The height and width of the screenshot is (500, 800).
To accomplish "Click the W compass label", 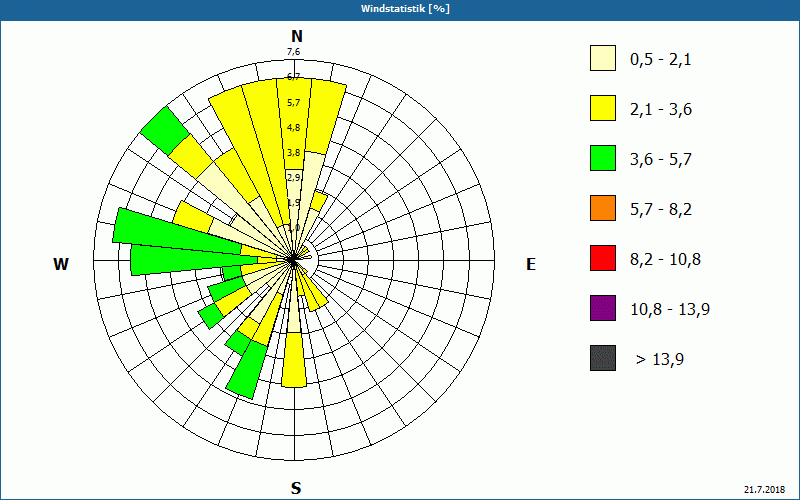I will pos(61,264).
